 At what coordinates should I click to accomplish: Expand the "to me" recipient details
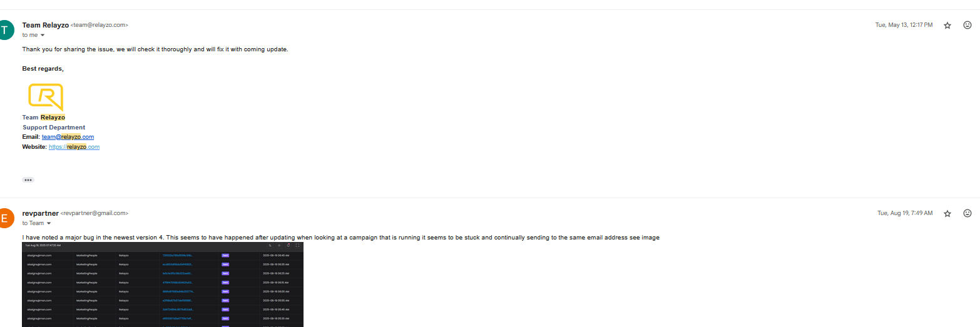pos(43,35)
